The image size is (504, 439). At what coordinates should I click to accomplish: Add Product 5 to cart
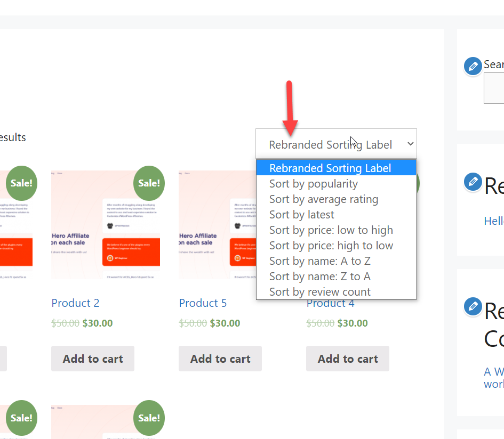coord(220,359)
